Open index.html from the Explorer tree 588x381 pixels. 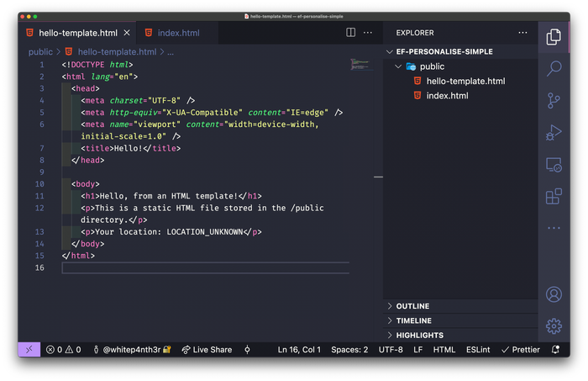click(447, 96)
